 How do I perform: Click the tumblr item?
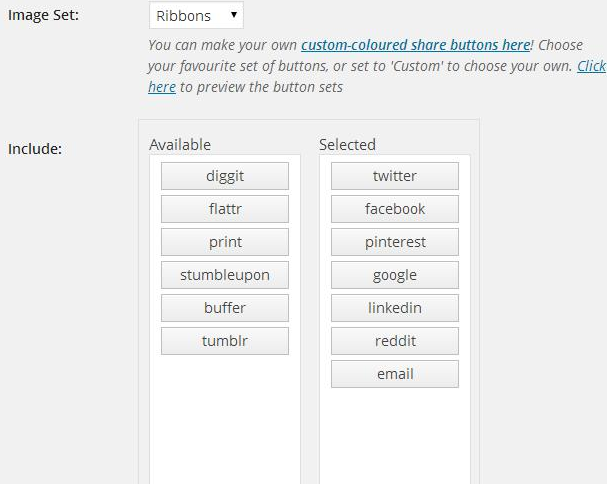[225, 341]
